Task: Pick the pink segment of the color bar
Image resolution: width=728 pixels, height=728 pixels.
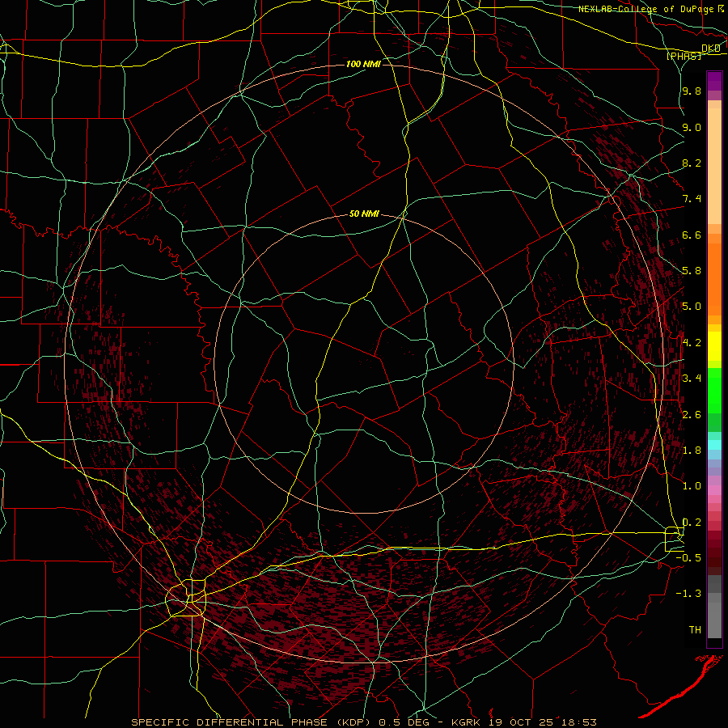Action: 714,490
